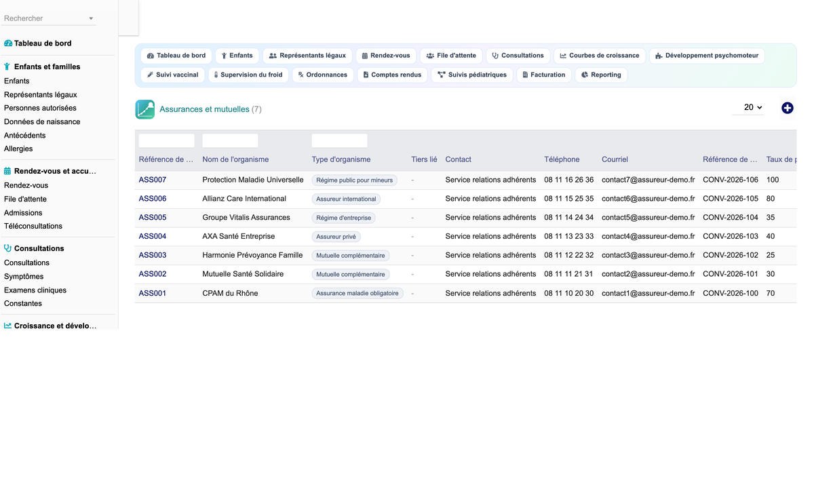Screen dimensions: 814x504
Task: Open record ASS001
Action: tap(153, 293)
